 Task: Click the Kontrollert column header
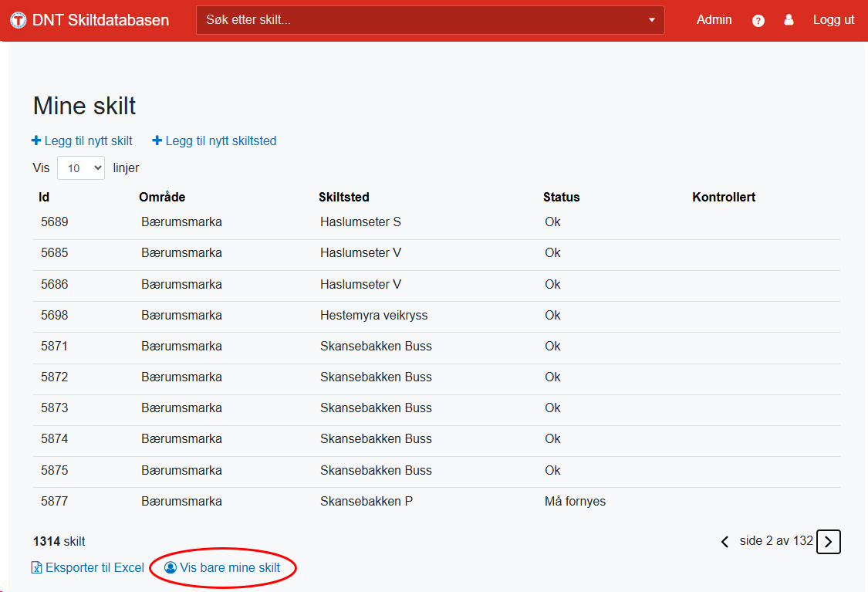coord(724,197)
